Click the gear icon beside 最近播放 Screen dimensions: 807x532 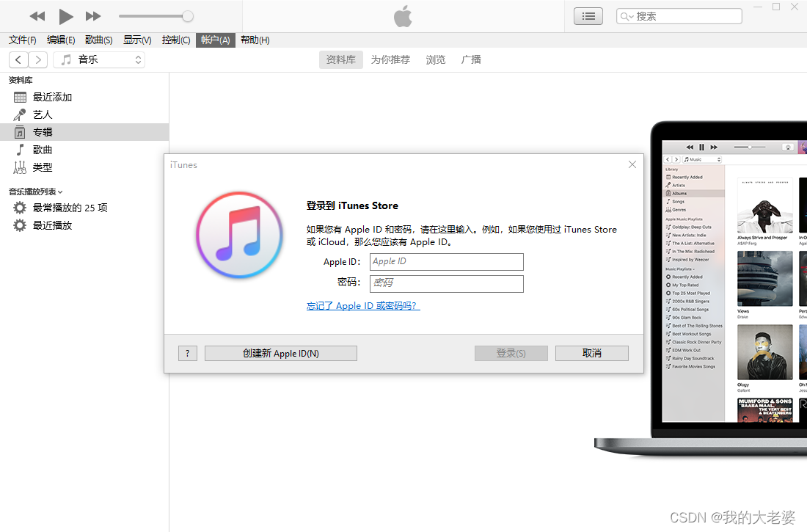(x=20, y=225)
